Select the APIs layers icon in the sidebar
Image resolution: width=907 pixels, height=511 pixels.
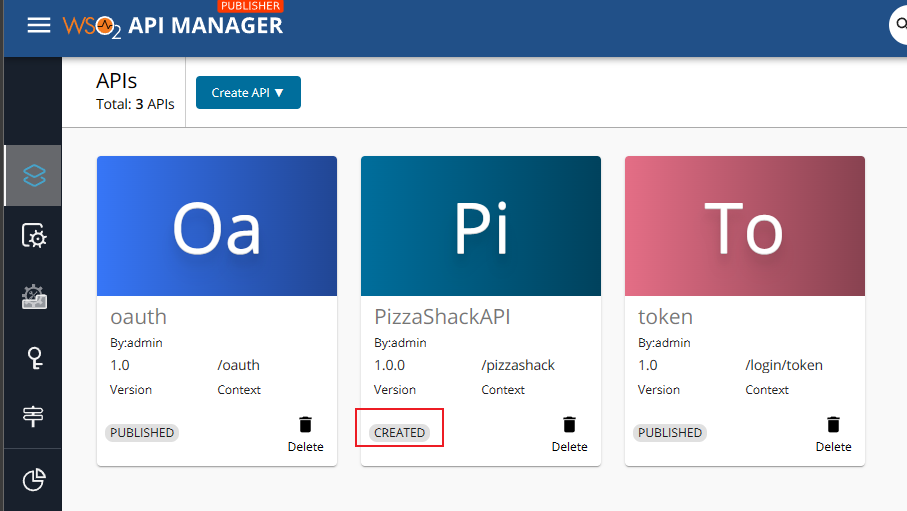point(34,175)
